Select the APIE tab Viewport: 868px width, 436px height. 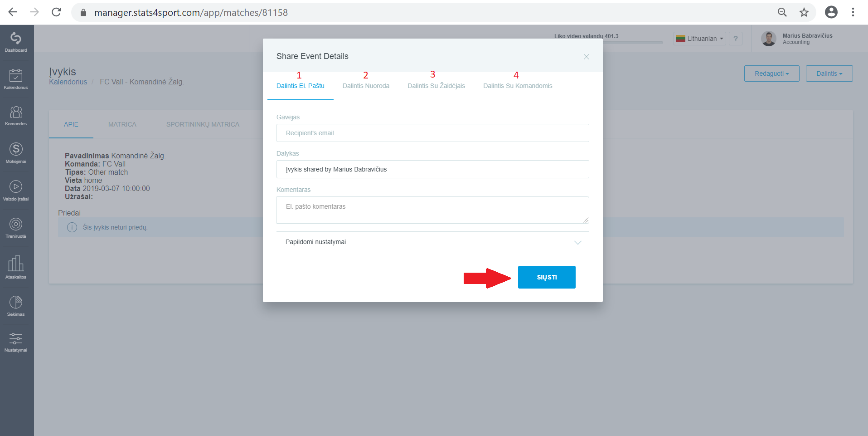(x=71, y=124)
